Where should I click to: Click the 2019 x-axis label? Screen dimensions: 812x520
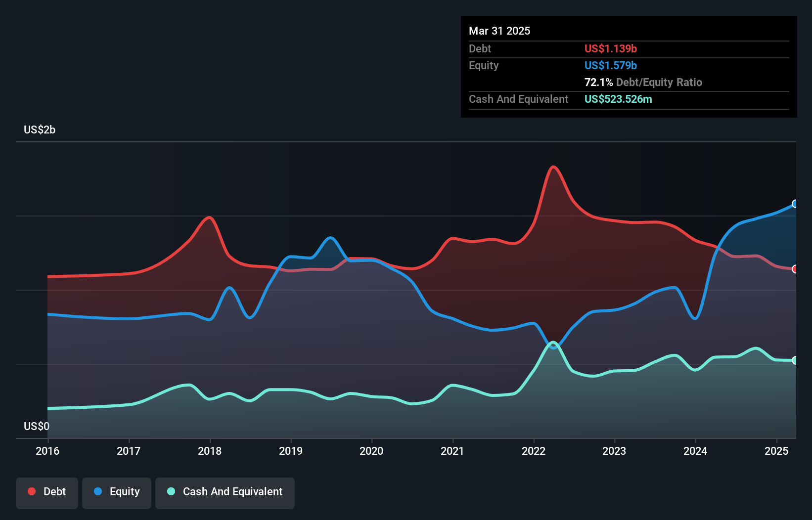(x=291, y=451)
